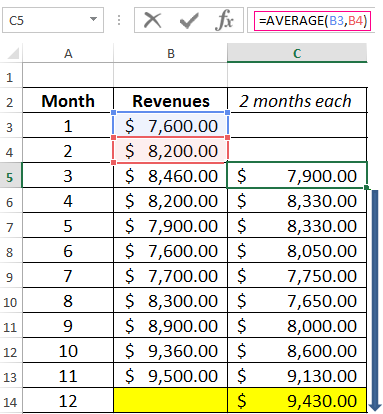
Task: Select row 9 header
Action: 11,275
